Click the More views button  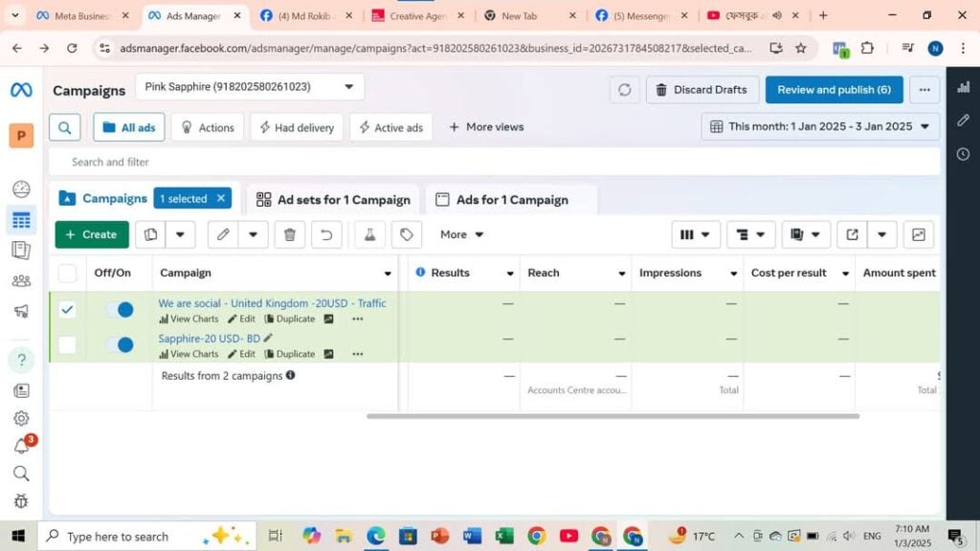pos(487,127)
